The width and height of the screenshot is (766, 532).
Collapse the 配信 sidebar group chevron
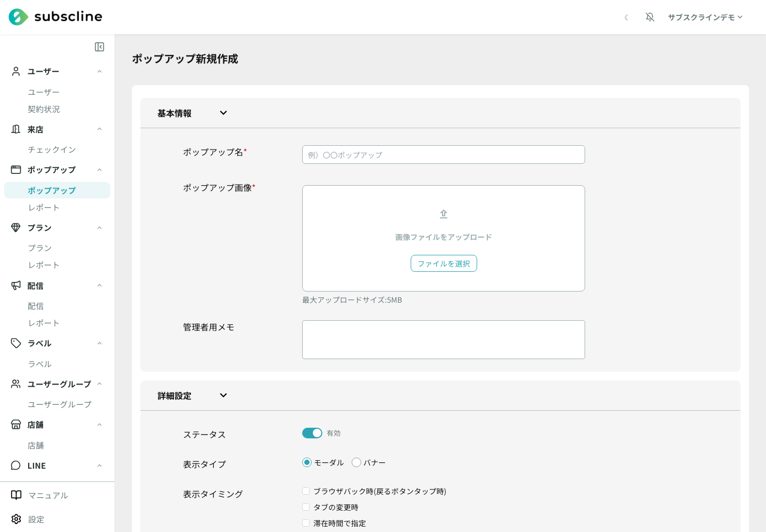[x=99, y=286]
